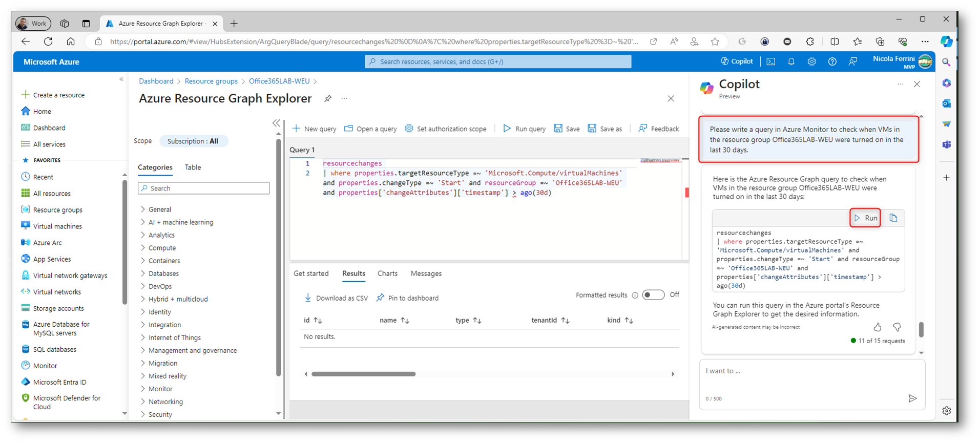Click the feedback icon in Azure header
Viewport: 980px width, 444px height.
click(853, 61)
